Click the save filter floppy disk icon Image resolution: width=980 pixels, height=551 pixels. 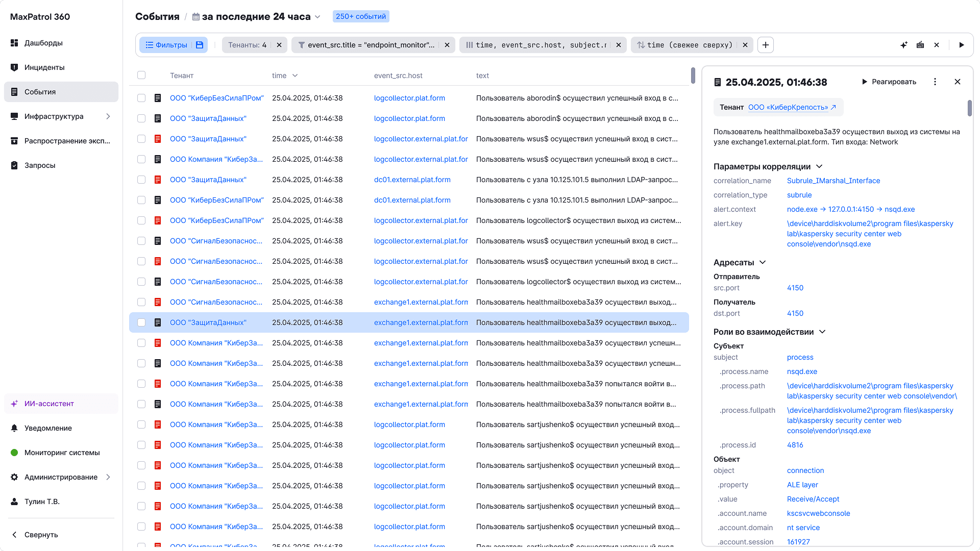coord(200,45)
